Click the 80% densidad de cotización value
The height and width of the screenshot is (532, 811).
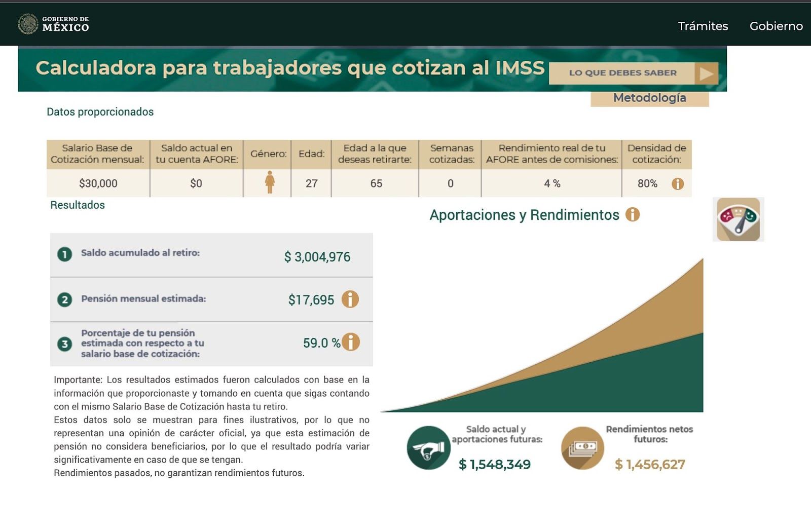[x=647, y=183]
